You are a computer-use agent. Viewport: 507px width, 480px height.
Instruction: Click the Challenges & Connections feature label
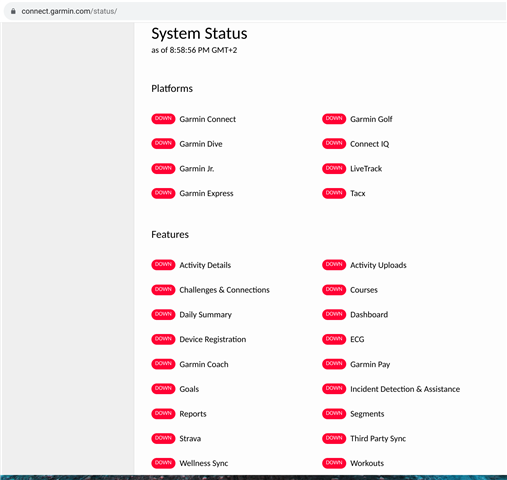tap(224, 290)
